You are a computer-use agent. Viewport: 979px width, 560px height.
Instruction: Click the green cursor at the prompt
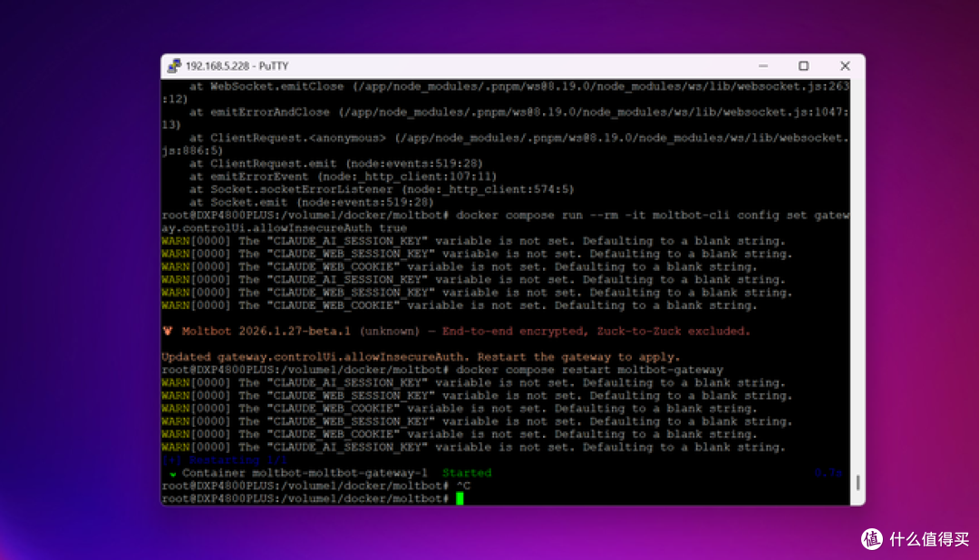[x=460, y=498]
